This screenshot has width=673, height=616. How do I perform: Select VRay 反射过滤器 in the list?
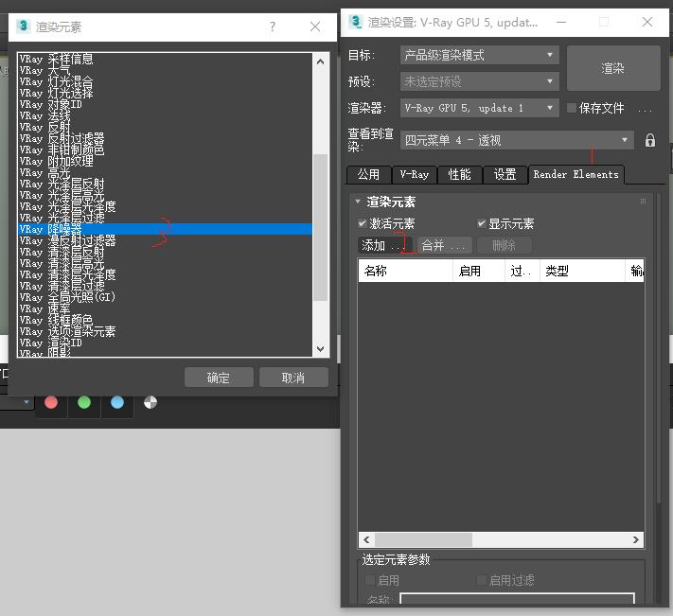(x=165, y=138)
